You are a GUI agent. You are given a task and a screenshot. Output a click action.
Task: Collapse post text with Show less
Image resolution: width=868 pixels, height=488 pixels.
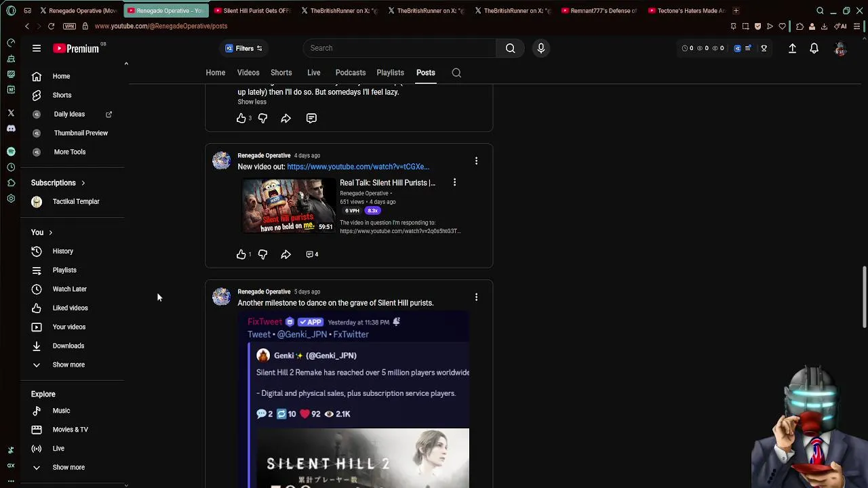(x=252, y=102)
